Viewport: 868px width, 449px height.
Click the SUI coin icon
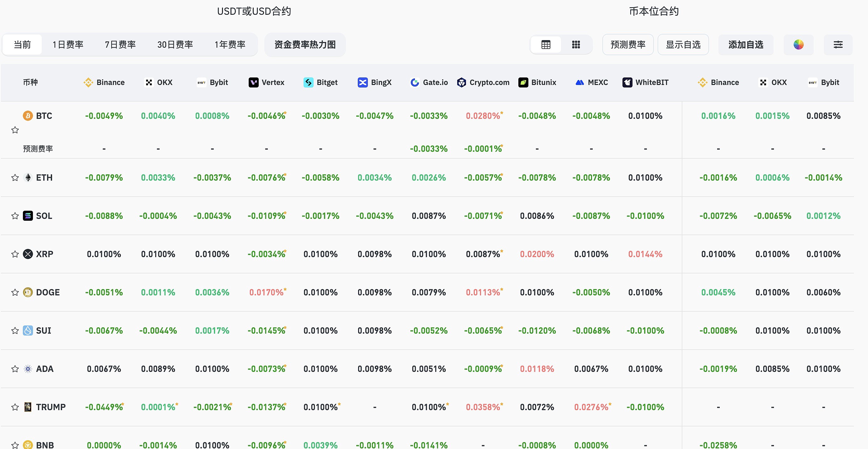(x=28, y=330)
